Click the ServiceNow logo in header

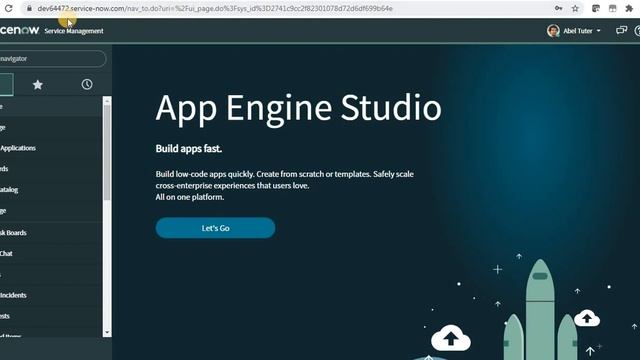click(20, 30)
